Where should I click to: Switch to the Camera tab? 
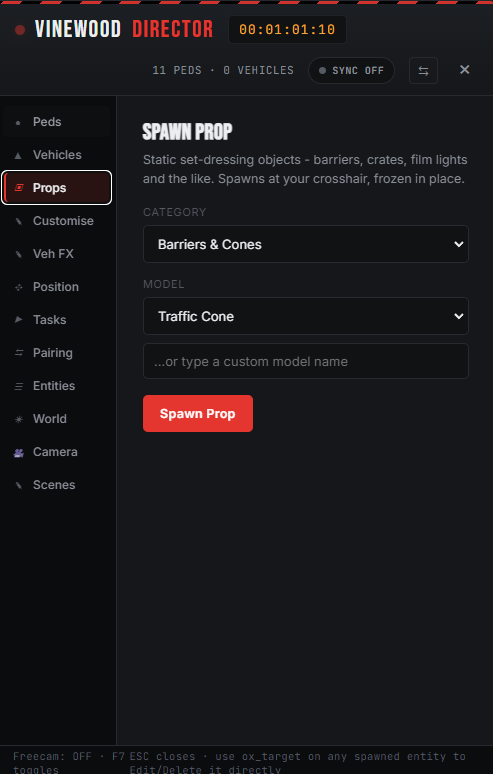point(56,452)
